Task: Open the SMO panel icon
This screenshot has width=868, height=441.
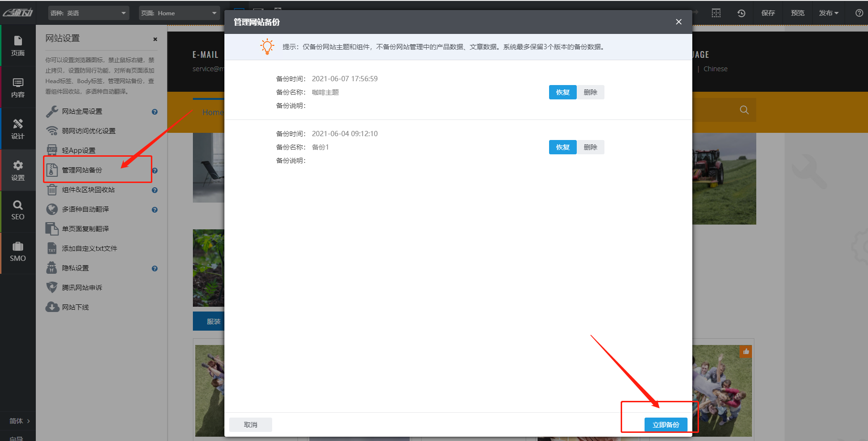Action: pyautogui.click(x=18, y=252)
